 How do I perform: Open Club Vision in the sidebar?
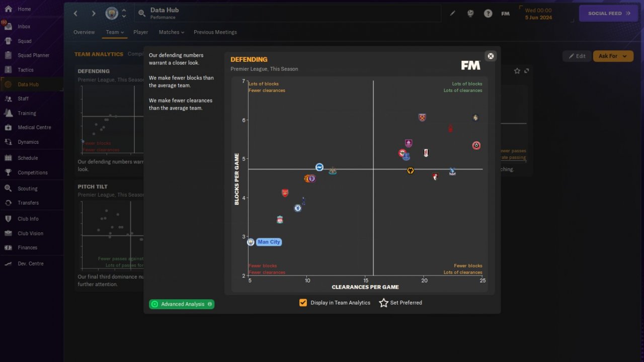[30, 233]
